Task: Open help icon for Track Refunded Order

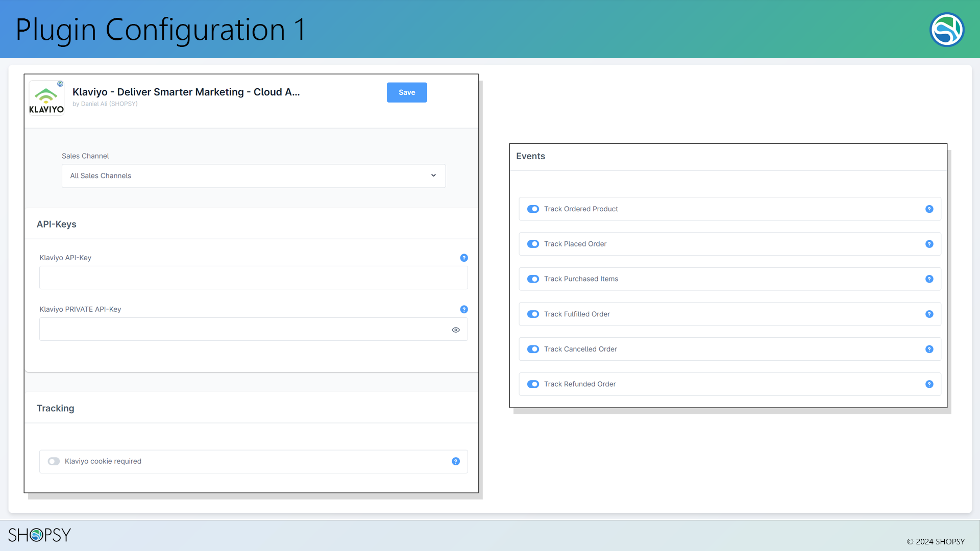Action: pyautogui.click(x=929, y=384)
